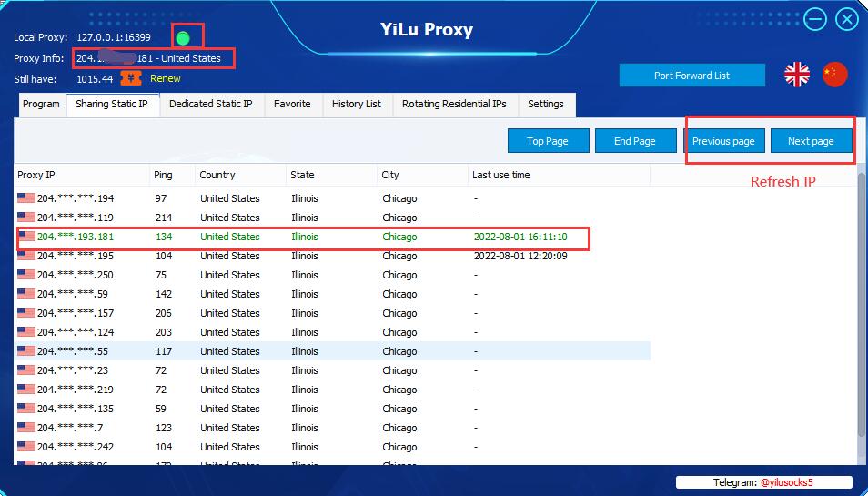Click the US flag beside 204.***.***.250
The width and height of the screenshot is (868, 496).
(x=26, y=275)
